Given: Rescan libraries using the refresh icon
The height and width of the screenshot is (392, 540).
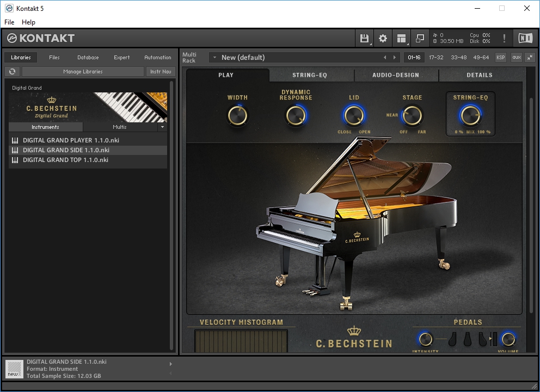Looking at the screenshot, I should (11, 71).
